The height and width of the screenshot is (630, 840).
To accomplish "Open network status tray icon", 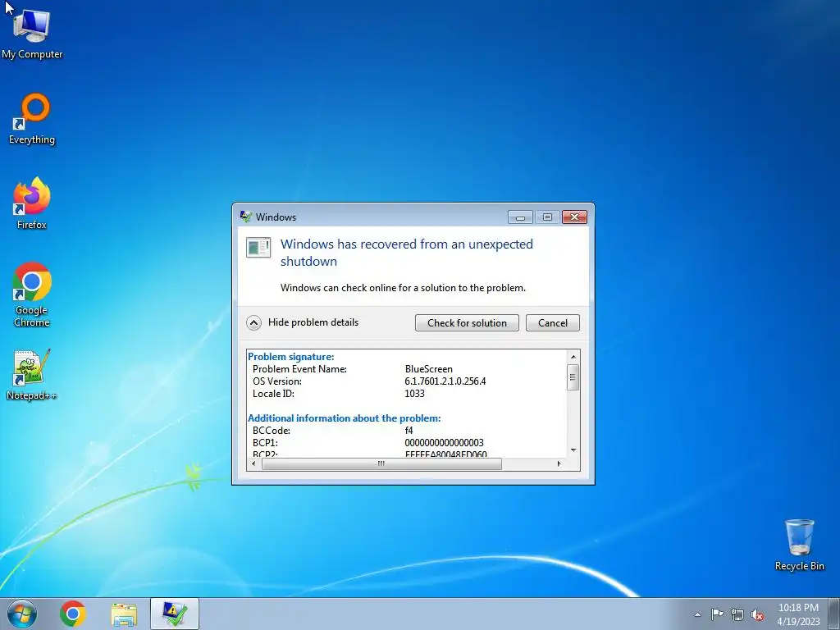I will 737,614.
